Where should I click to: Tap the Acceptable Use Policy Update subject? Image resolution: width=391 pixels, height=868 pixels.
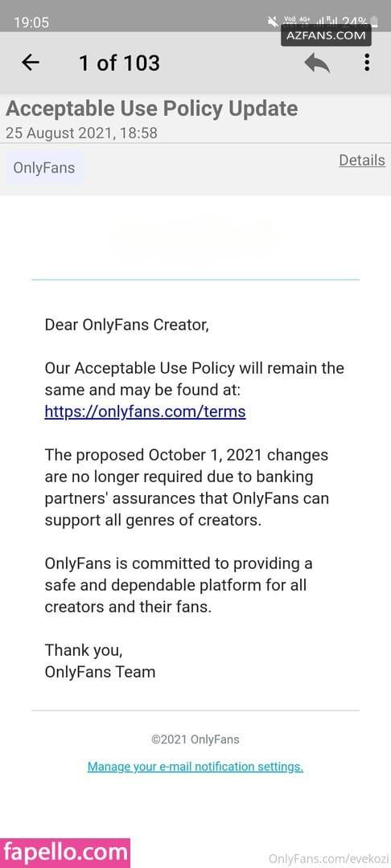click(x=152, y=108)
